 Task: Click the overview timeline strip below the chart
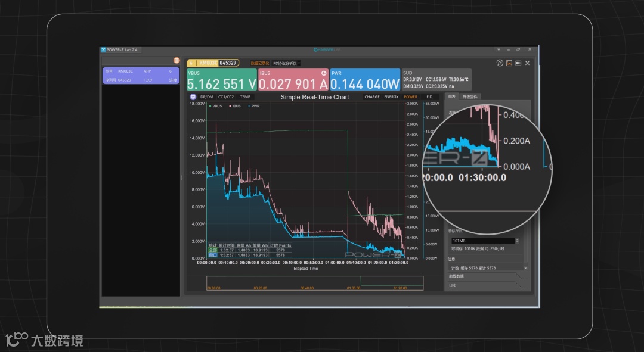tap(315, 283)
